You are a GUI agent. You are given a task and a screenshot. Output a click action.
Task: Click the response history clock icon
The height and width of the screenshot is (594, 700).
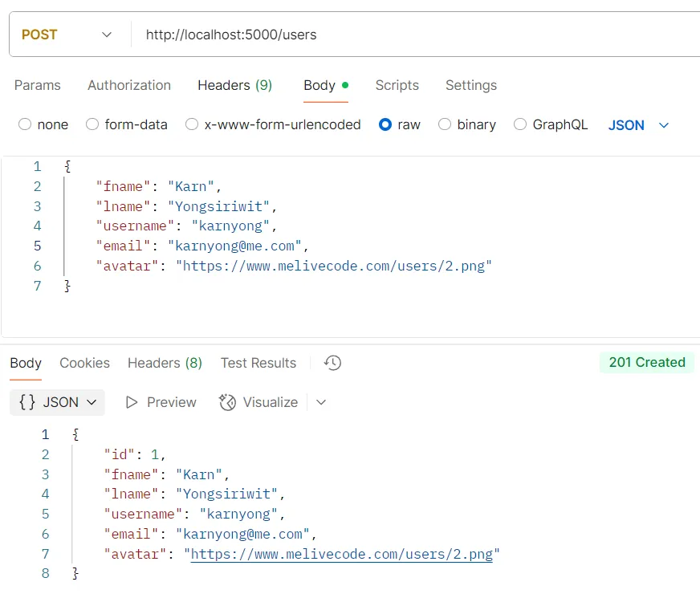[x=332, y=363]
